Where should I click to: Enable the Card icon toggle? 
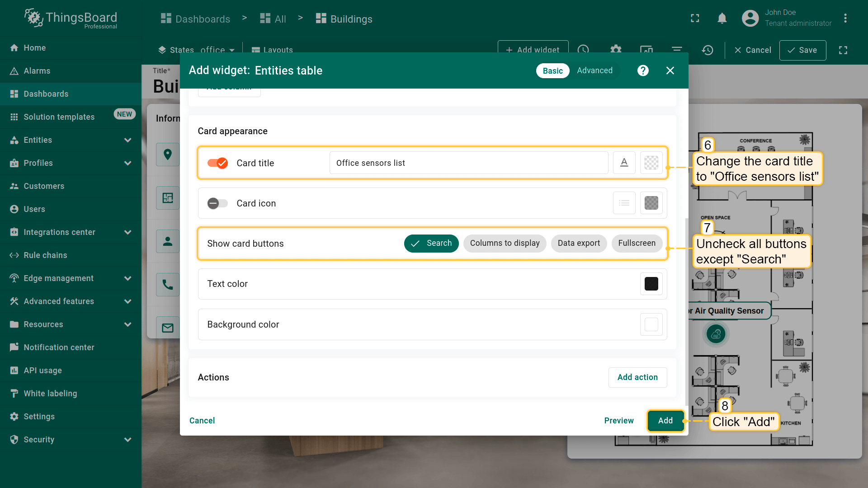(217, 203)
